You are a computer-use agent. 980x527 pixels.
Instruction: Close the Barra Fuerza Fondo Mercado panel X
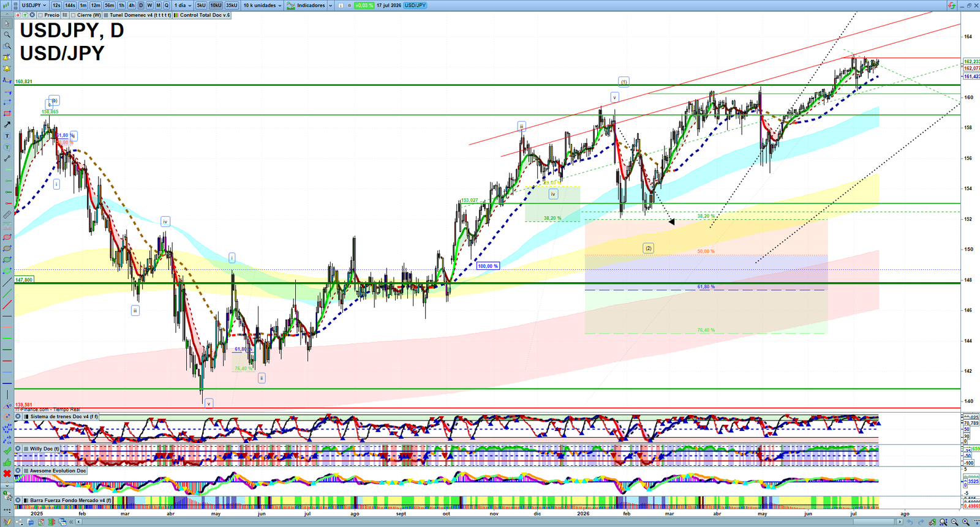click(18, 500)
